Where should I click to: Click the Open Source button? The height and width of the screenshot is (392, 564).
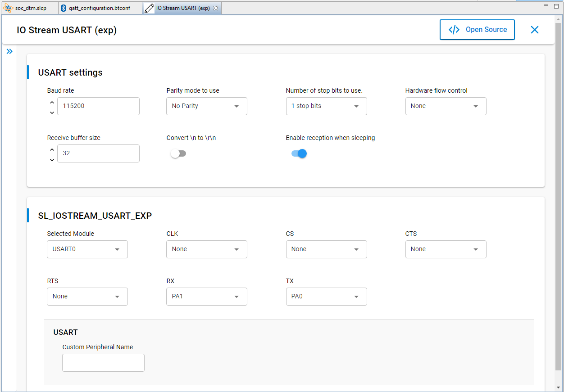tap(477, 29)
